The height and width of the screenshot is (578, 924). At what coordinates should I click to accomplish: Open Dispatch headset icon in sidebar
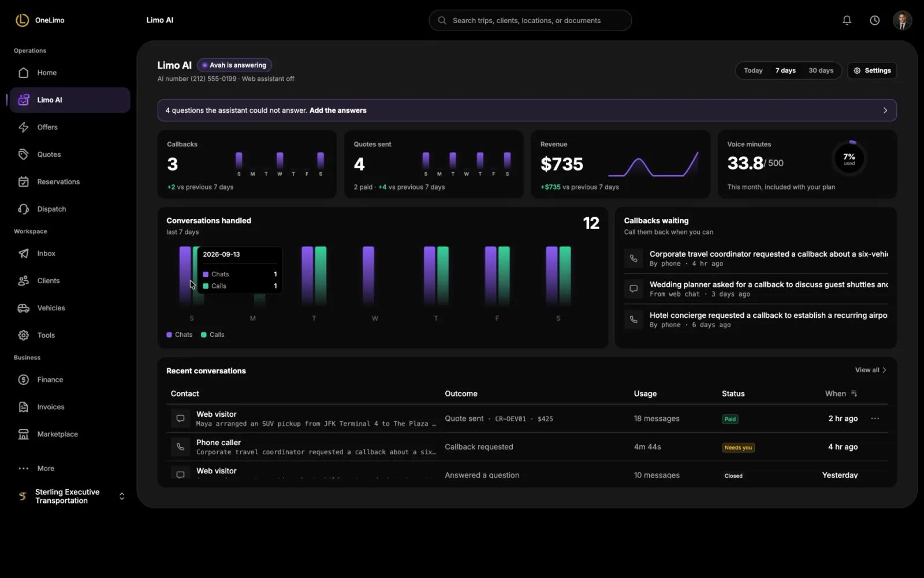(24, 209)
